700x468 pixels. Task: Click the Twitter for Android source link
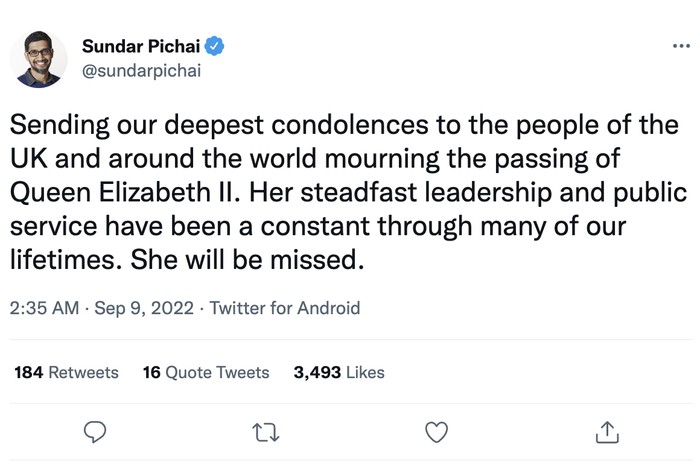[x=285, y=308]
